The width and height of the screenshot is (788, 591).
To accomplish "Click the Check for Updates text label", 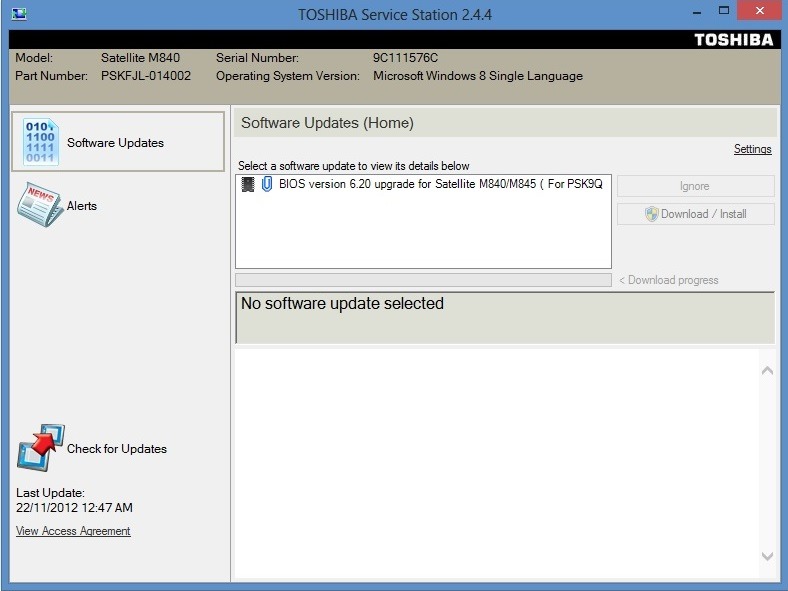I will tap(117, 449).
